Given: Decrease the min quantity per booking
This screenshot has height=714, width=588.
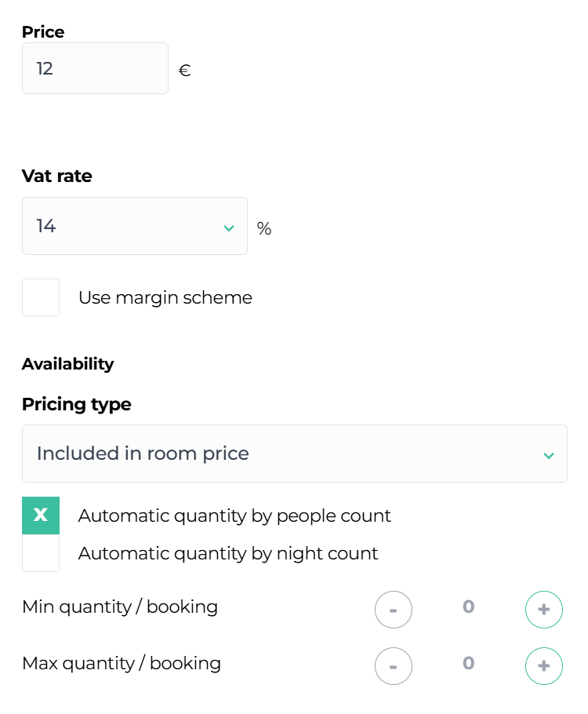Looking at the screenshot, I should click(x=394, y=610).
